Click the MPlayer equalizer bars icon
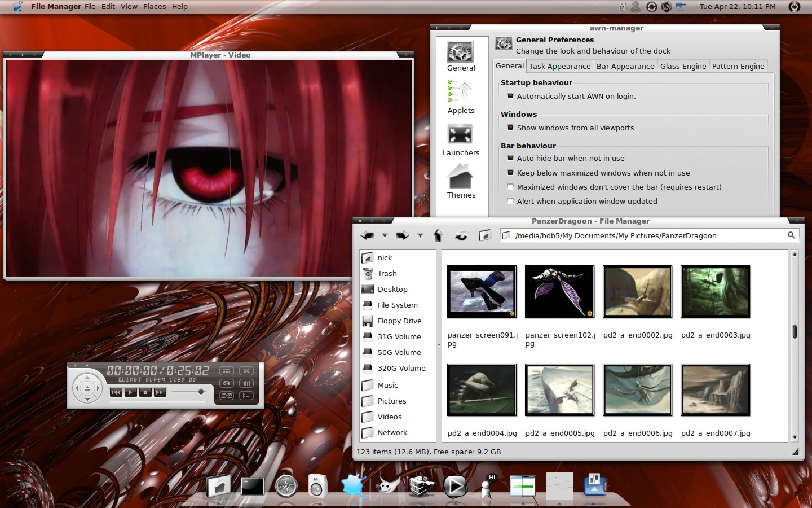Image resolution: width=812 pixels, height=508 pixels. [246, 383]
